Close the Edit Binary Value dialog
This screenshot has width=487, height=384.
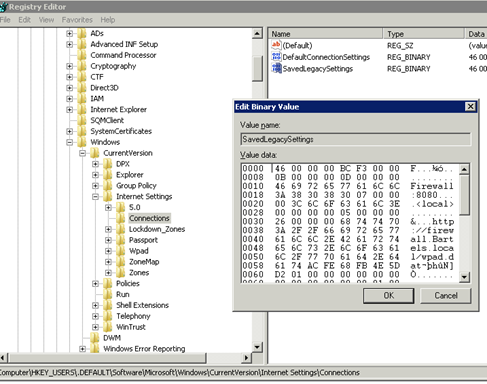[x=470, y=107]
